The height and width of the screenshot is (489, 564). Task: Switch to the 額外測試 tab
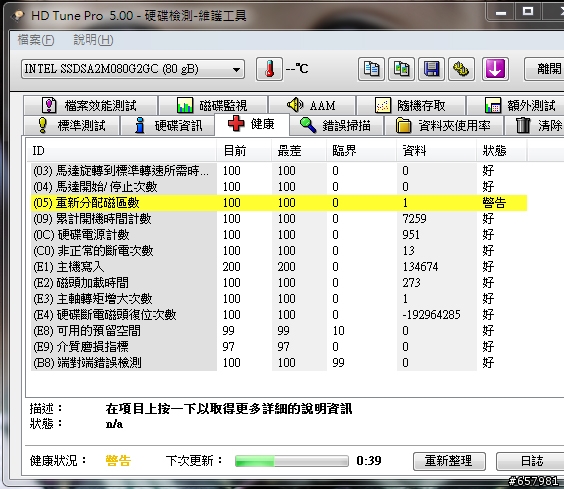[515, 105]
